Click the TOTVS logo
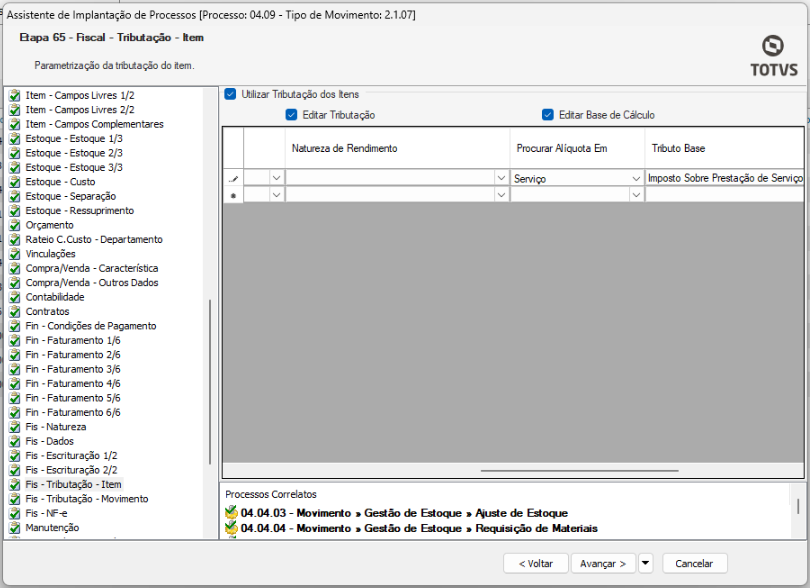This screenshot has height=588, width=810. [773, 56]
